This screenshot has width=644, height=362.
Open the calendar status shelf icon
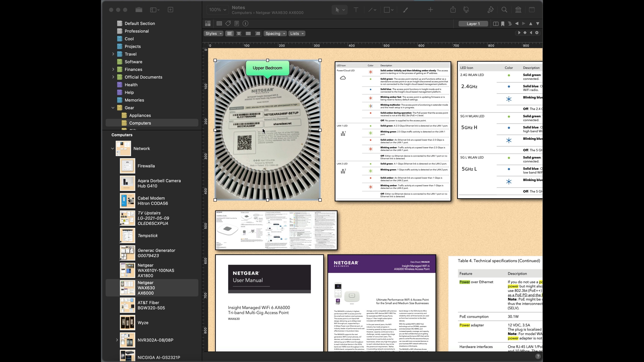tap(532, 10)
